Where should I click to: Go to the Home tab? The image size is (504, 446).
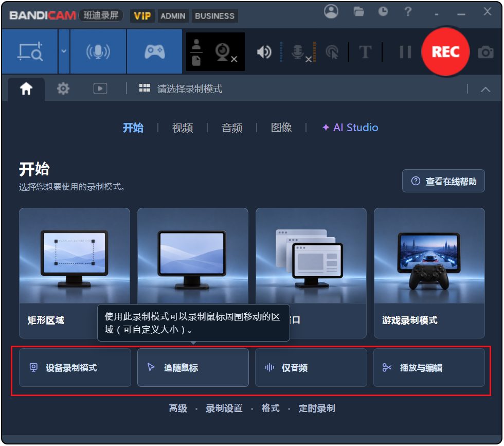[x=26, y=89]
